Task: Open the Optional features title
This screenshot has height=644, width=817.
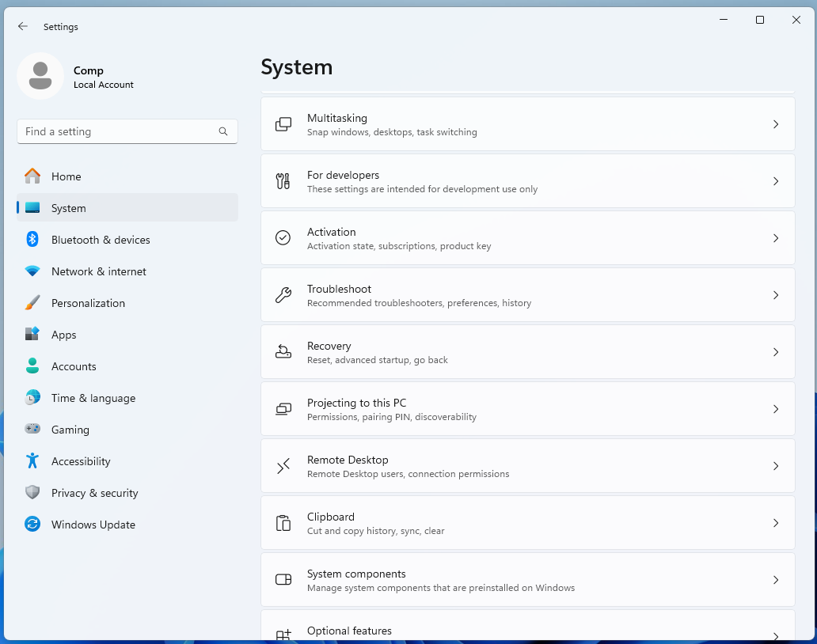Action: click(349, 631)
